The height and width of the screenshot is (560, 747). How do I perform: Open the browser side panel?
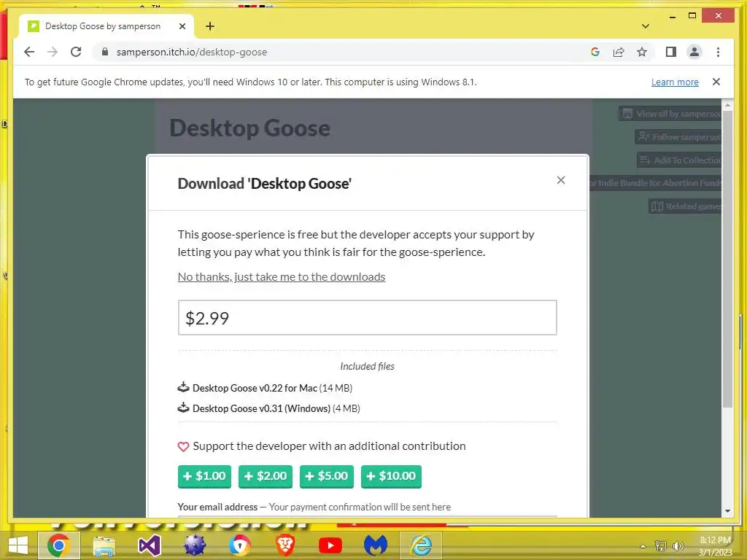click(x=671, y=52)
